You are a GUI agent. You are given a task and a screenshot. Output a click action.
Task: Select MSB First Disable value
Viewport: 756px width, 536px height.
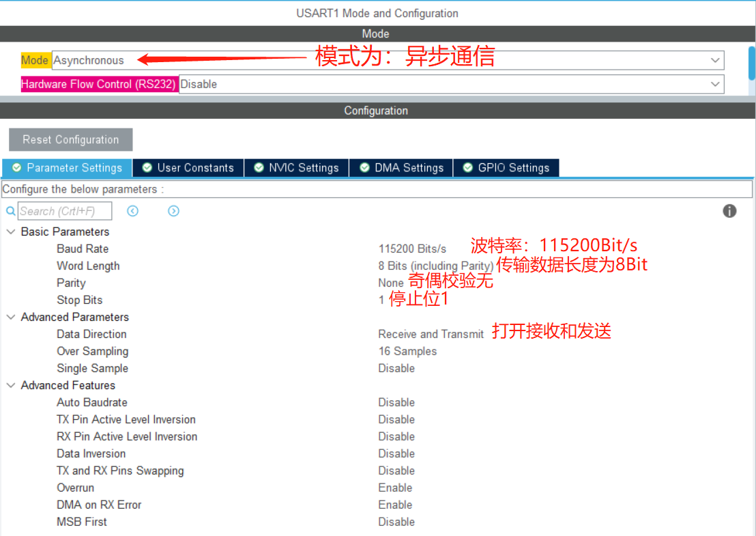point(396,522)
